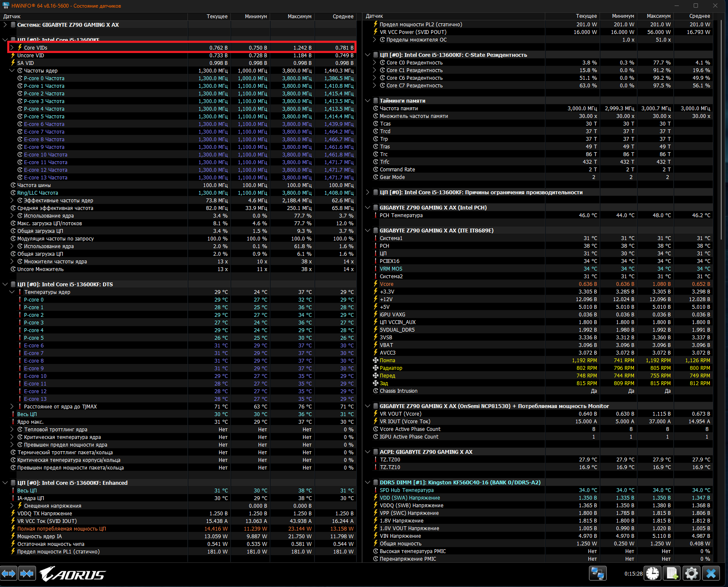This screenshot has height=587, width=728.
Task: Expand Эффективные частоты ядер
Action: coord(12,200)
